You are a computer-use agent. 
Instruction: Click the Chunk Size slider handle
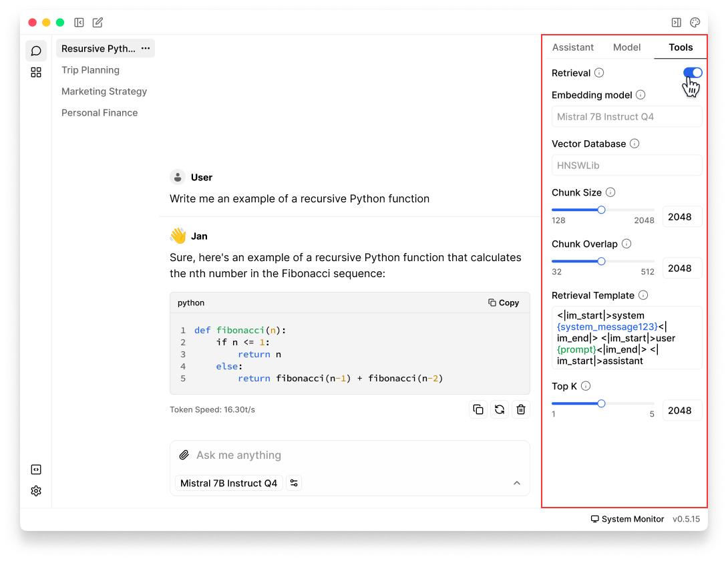pos(601,210)
